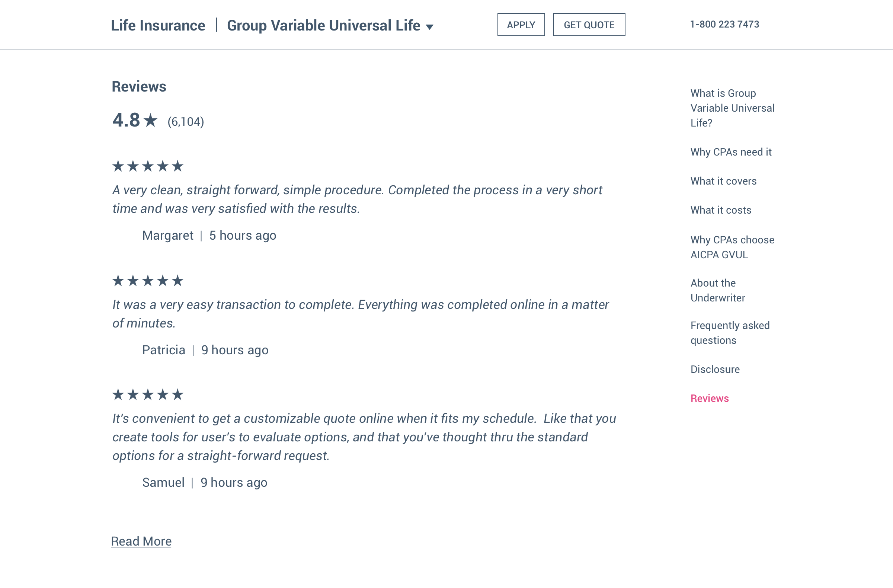Image resolution: width=893 pixels, height=588 pixels.
Task: Click the star icon beside 4.8 rating
Action: 150,121
